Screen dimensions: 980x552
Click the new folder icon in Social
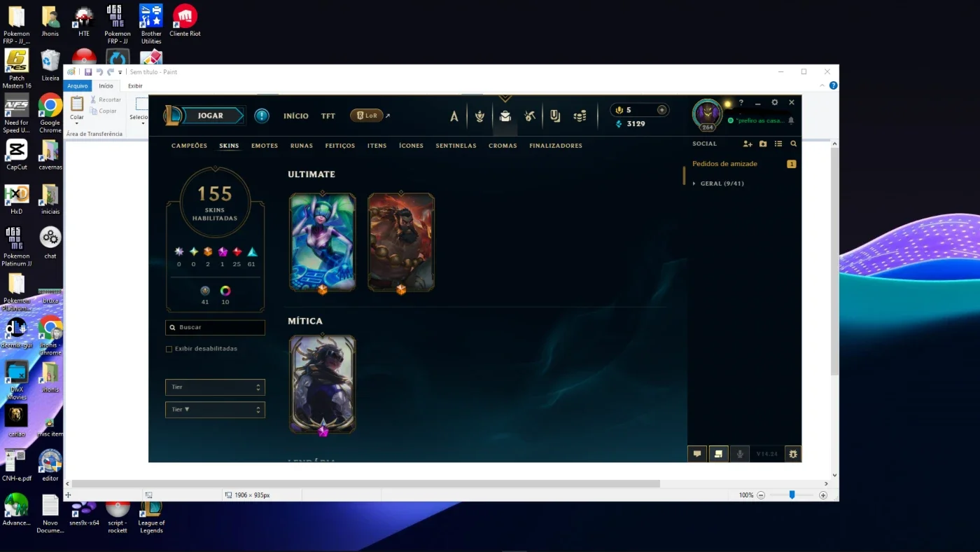click(763, 144)
